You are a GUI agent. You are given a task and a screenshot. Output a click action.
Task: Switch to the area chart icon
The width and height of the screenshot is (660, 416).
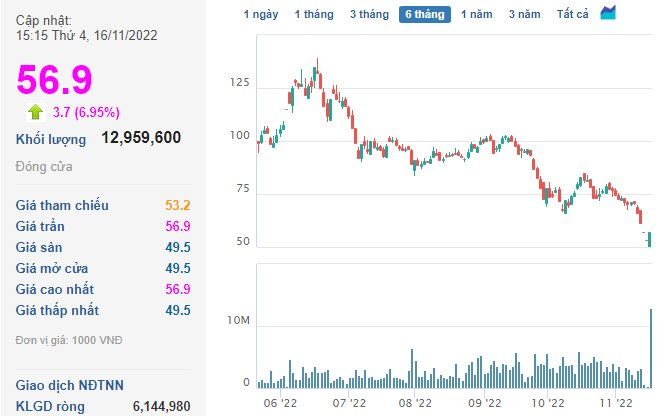pos(608,13)
